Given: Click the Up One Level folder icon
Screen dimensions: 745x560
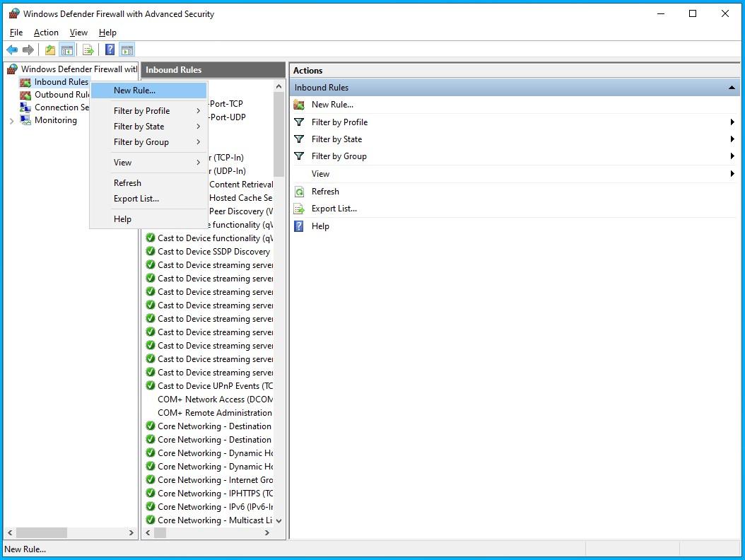Looking at the screenshot, I should 50,49.
